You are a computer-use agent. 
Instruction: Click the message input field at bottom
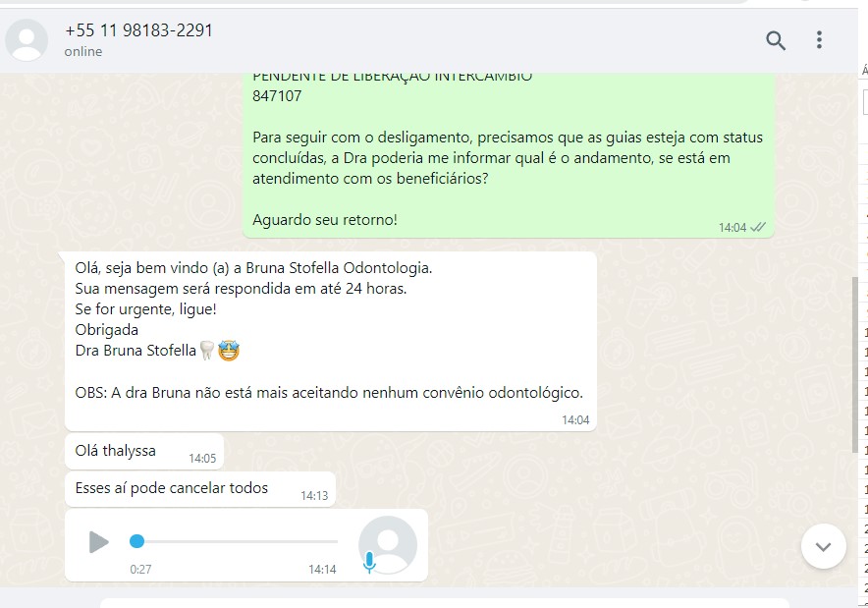click(x=445, y=603)
